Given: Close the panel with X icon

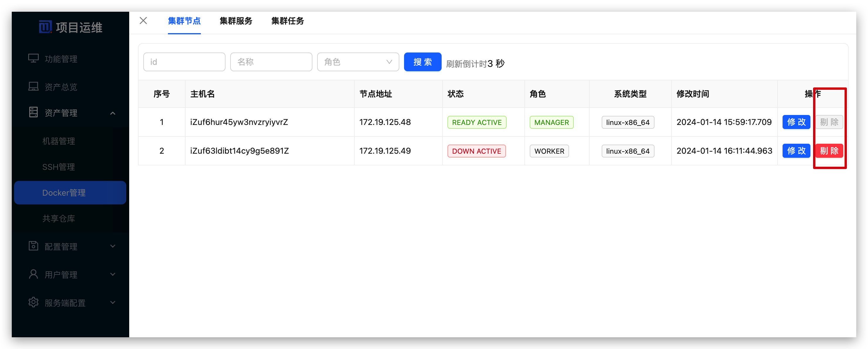Looking at the screenshot, I should [143, 21].
